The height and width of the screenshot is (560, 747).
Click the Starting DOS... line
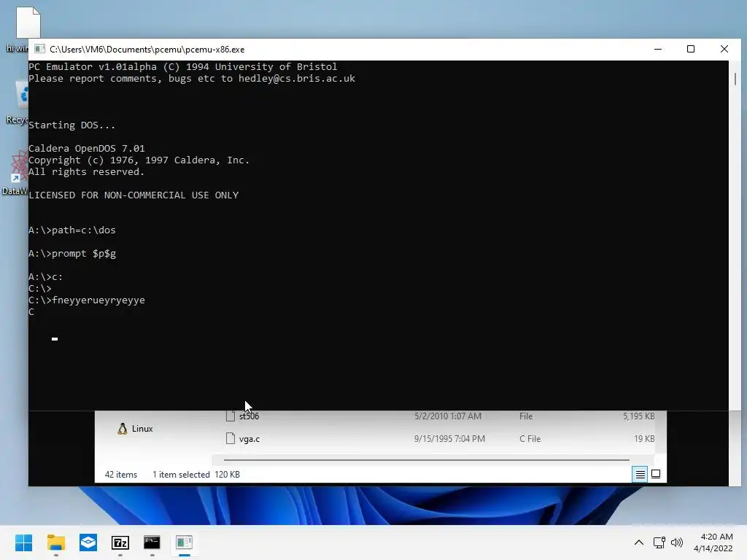pyautogui.click(x=72, y=125)
